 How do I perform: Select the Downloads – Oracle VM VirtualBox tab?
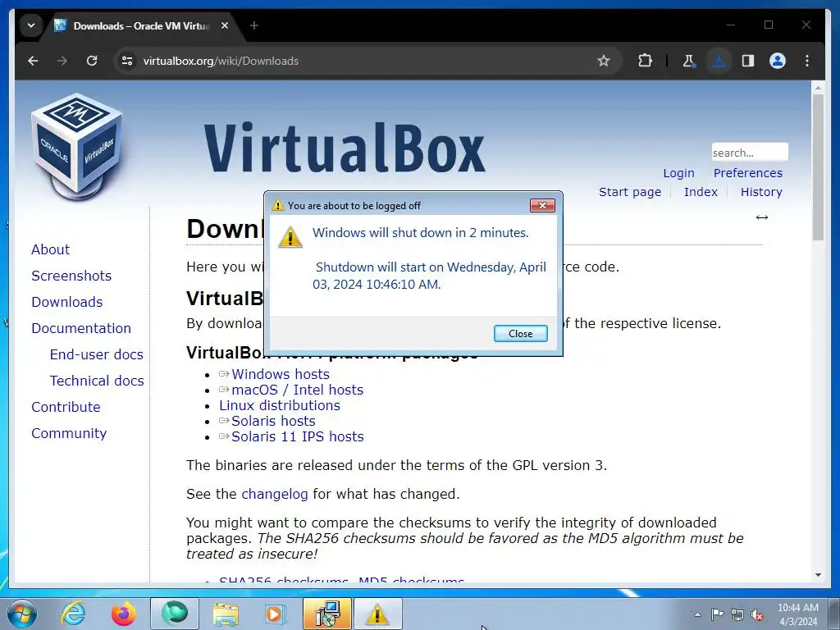coord(142,25)
